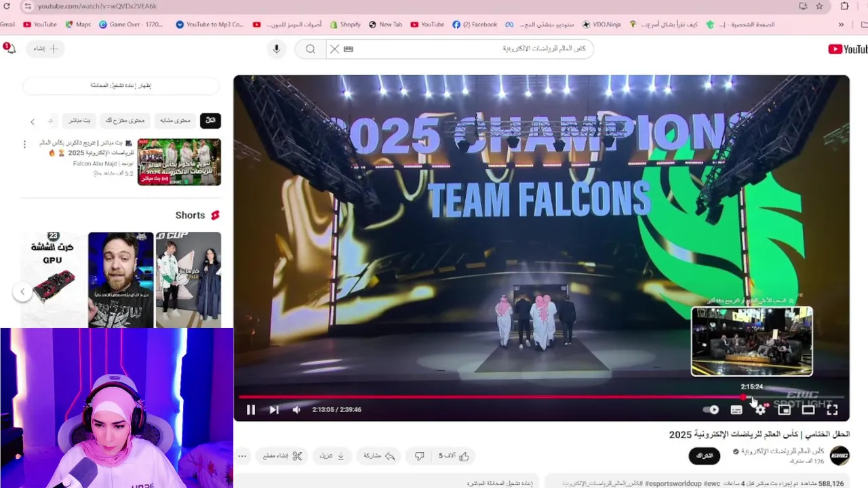Image resolution: width=868 pixels, height=488 pixels.
Task: Open the GPU Shorts thumbnail
Action: (x=54, y=280)
